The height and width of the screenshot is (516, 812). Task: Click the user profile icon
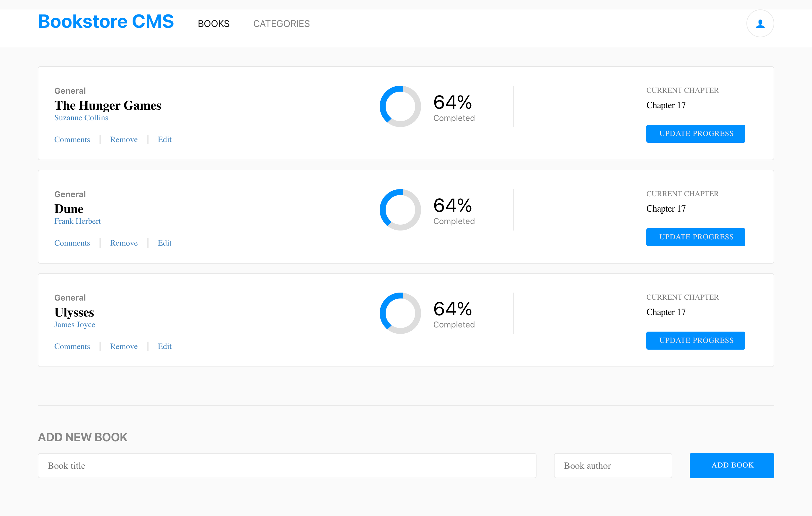coord(760,24)
